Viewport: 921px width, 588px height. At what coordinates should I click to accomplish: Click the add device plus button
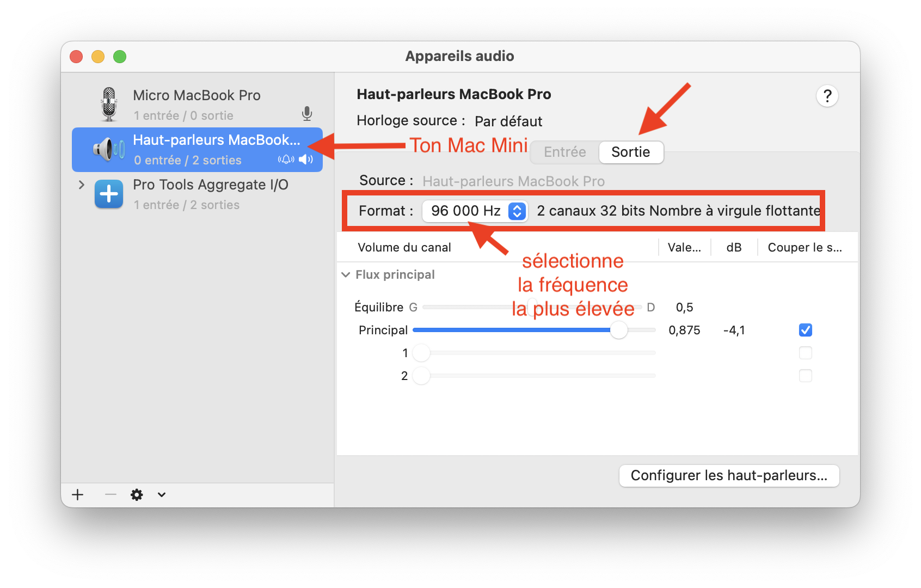click(x=78, y=494)
